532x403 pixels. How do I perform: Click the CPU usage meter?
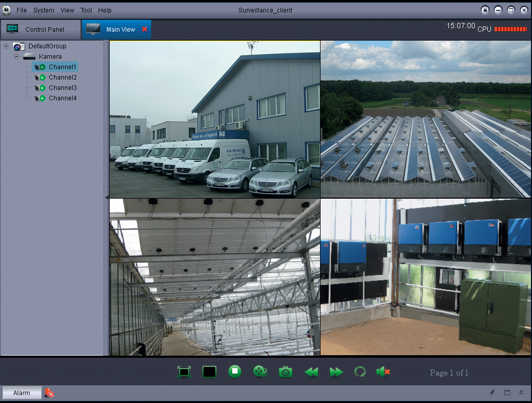[511, 30]
